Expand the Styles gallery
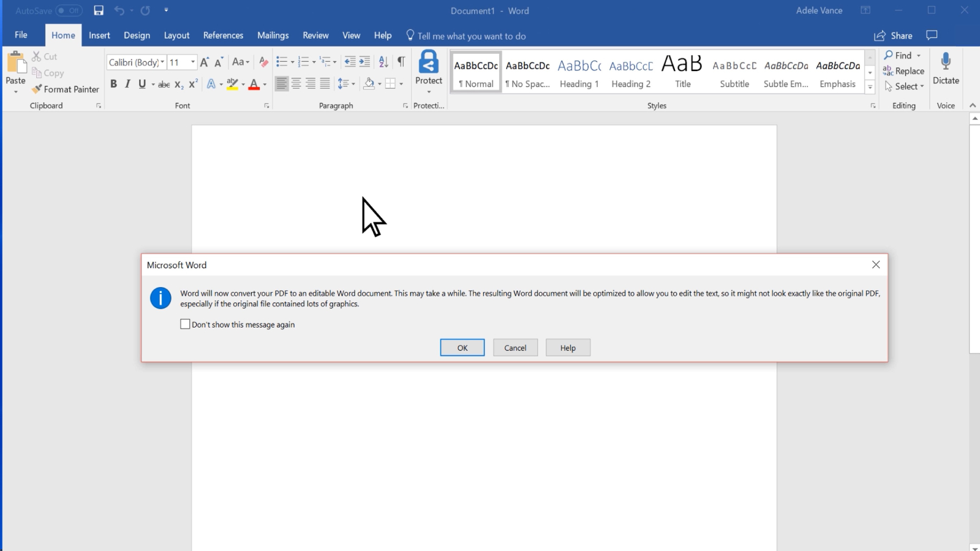The image size is (980, 551). [x=870, y=86]
